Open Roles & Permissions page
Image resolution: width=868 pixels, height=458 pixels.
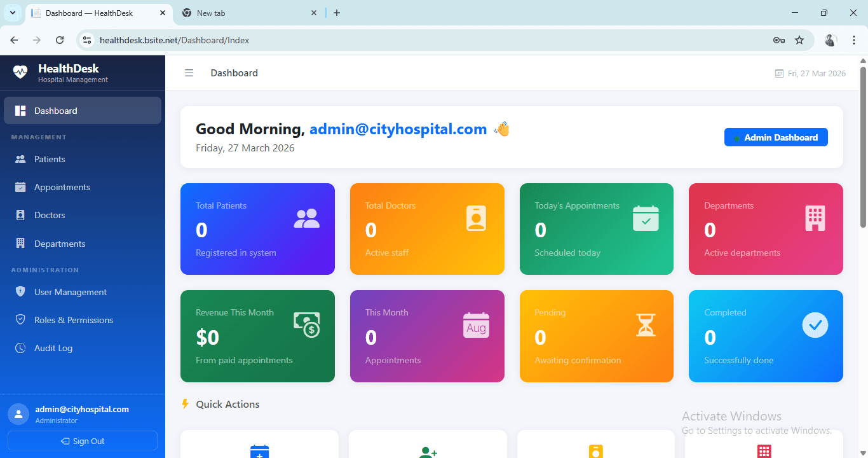(83, 320)
